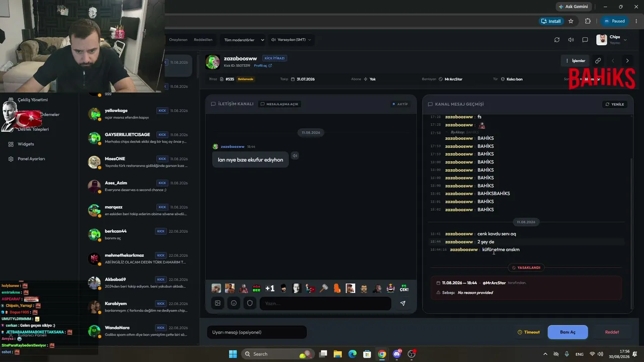Click the KICK İTİRAZI badge
The image size is (644, 362).
click(275, 58)
